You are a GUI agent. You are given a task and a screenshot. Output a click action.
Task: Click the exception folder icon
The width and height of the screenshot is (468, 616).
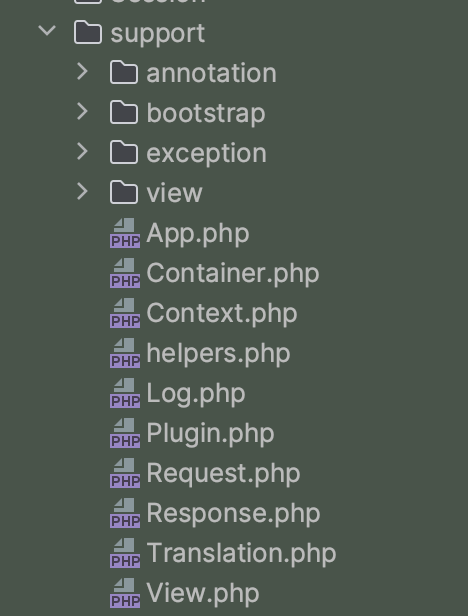coord(124,153)
